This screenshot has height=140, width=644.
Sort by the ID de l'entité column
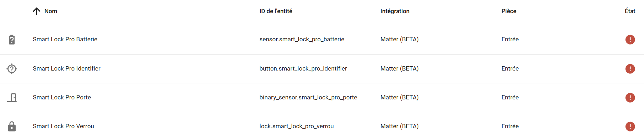click(x=276, y=11)
